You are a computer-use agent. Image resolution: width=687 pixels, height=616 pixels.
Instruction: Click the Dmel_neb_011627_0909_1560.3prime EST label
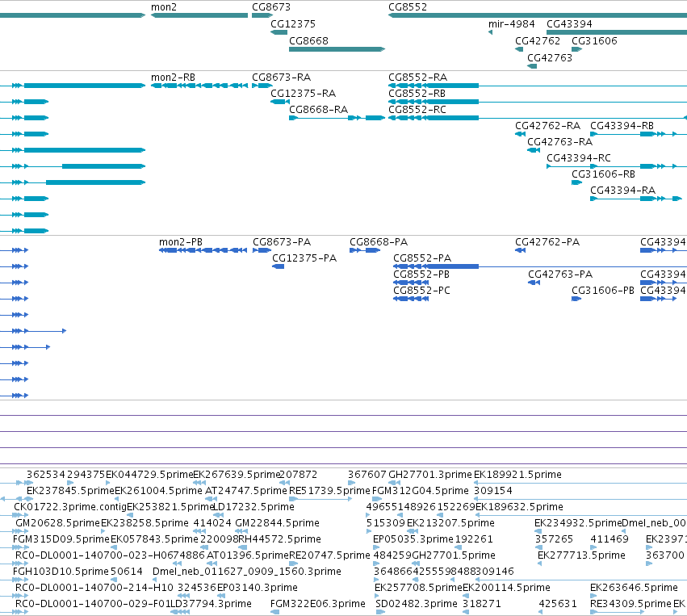247,572
